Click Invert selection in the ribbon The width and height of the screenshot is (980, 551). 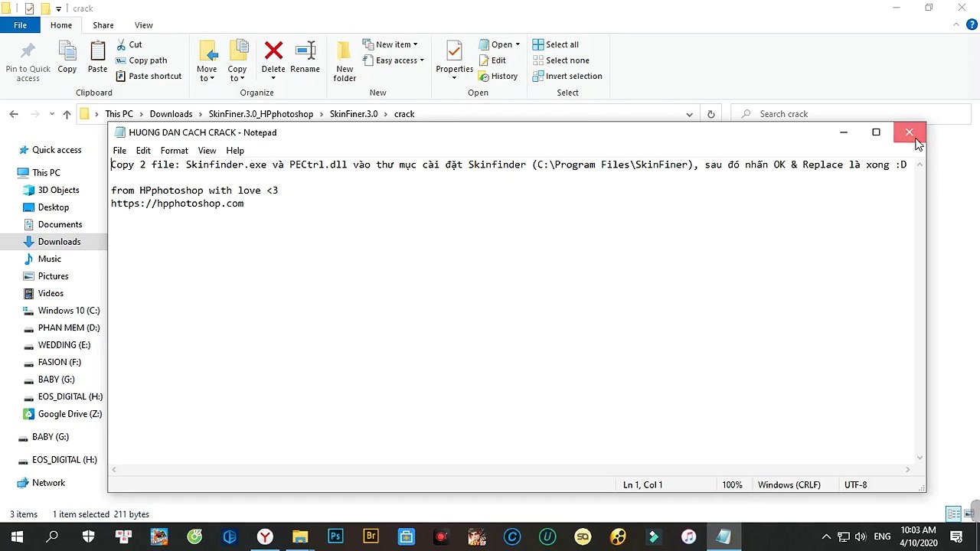click(567, 76)
